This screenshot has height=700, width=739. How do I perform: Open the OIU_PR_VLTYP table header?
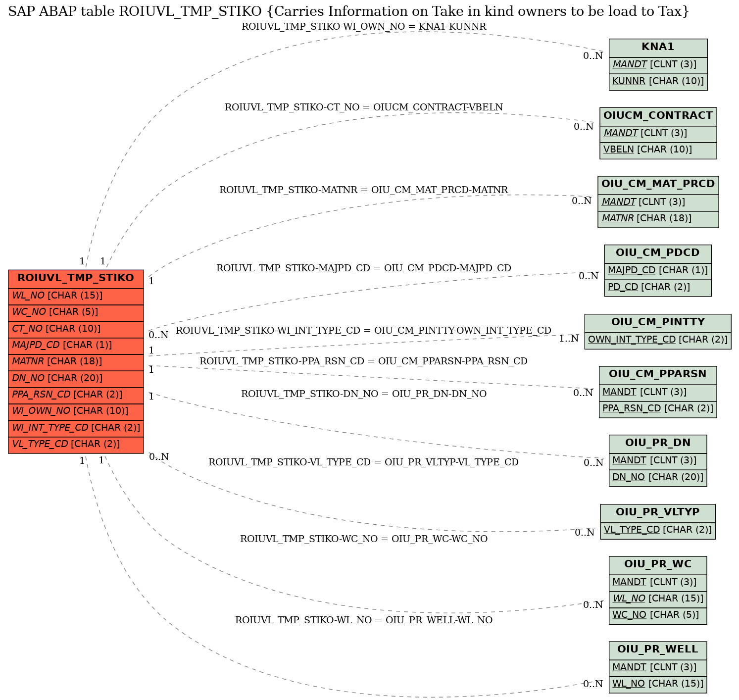tap(658, 512)
